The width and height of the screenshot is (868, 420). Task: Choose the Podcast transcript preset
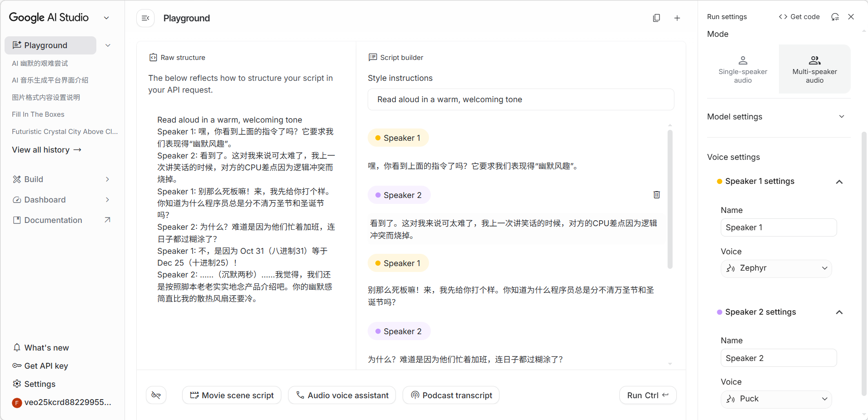[x=451, y=395]
